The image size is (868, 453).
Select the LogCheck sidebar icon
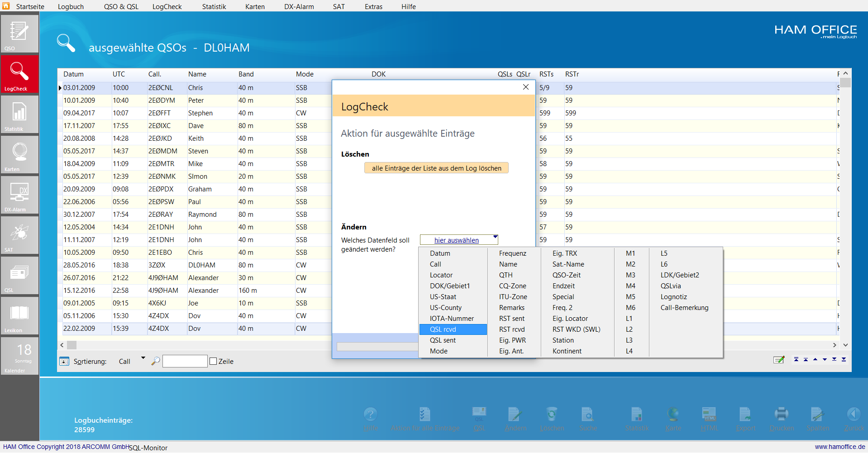coord(19,74)
